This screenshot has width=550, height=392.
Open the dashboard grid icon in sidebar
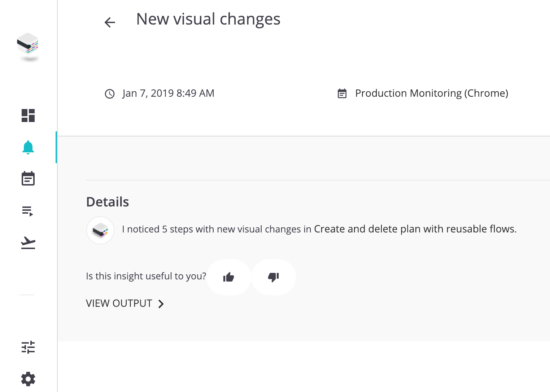(x=28, y=116)
